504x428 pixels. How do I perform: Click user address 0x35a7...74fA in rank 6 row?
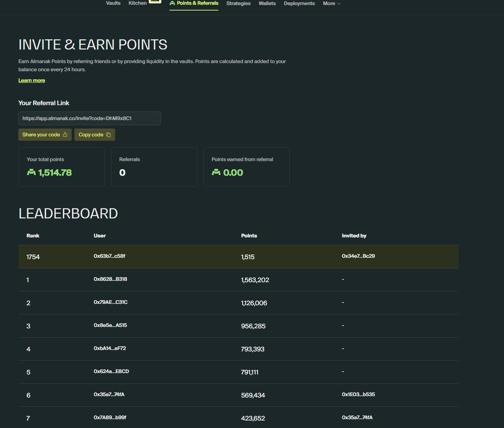(x=109, y=394)
